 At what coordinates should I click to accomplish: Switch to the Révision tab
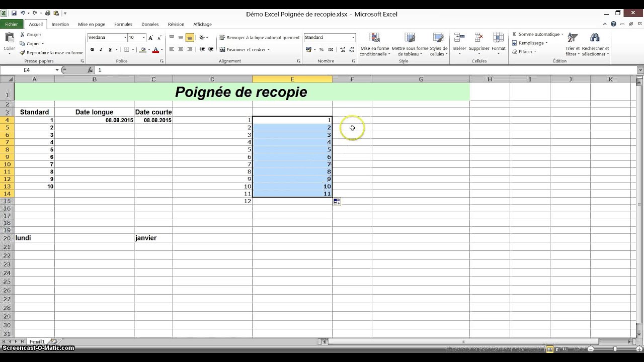(x=176, y=24)
